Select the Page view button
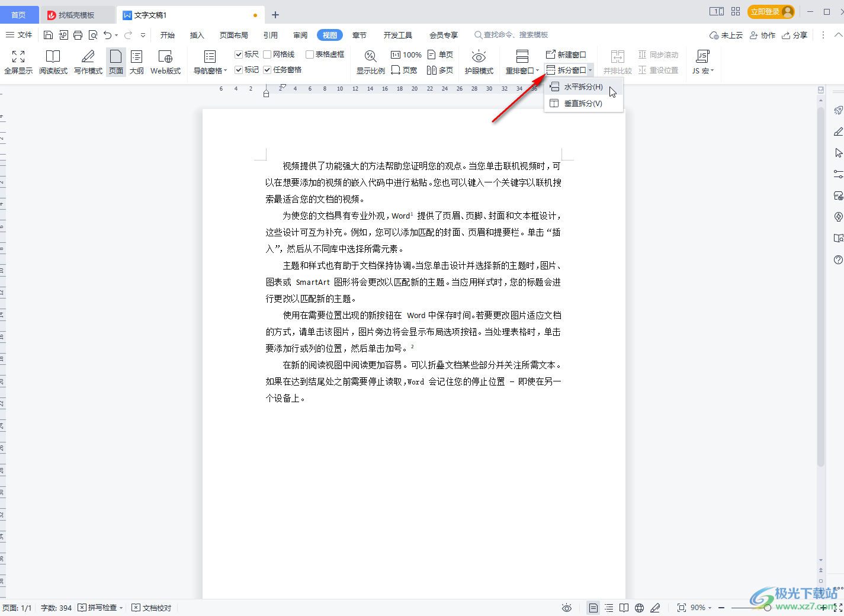This screenshot has width=844, height=616. point(116,62)
